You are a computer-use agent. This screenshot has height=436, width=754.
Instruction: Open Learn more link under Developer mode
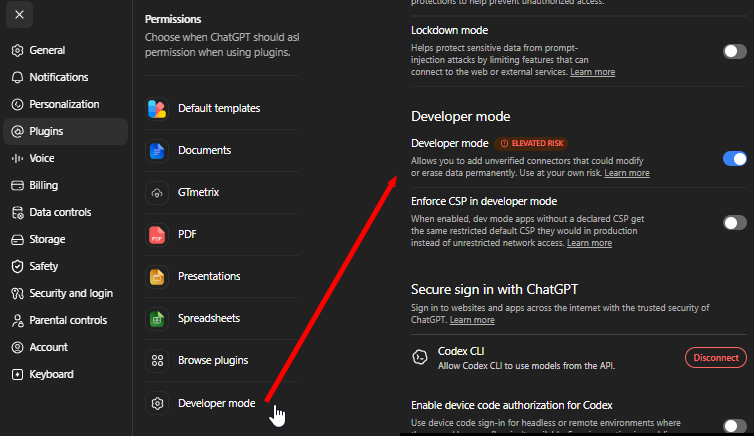(627, 173)
